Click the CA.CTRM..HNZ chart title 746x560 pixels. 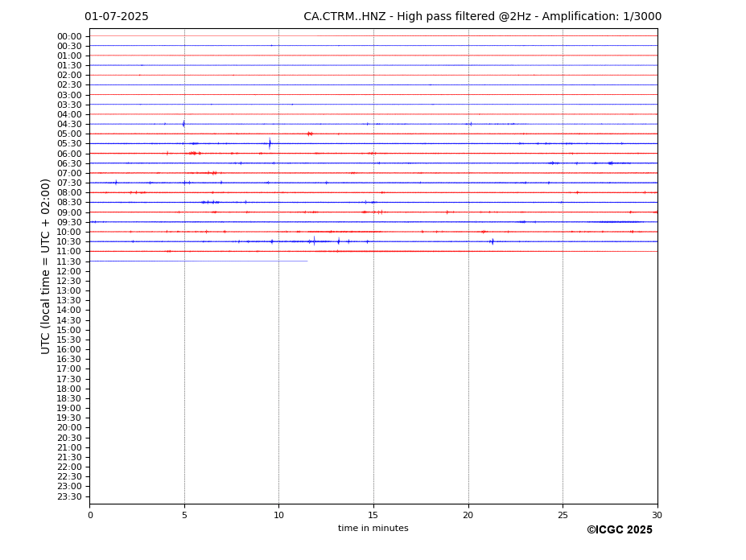(x=482, y=17)
